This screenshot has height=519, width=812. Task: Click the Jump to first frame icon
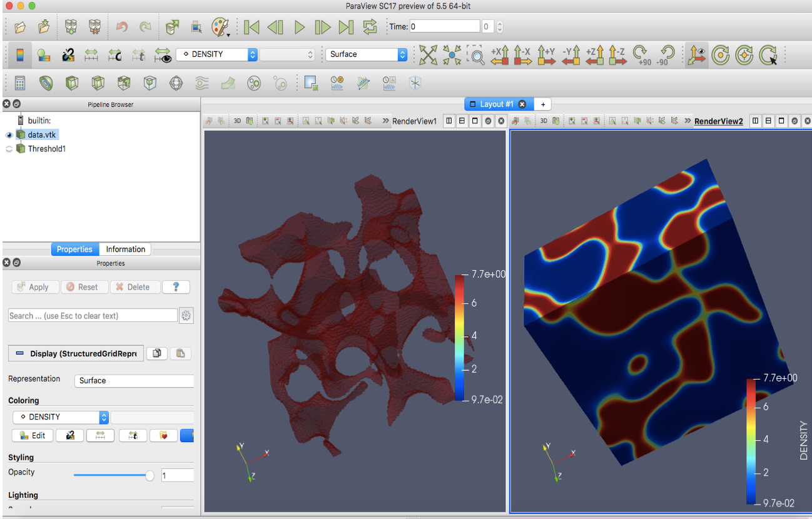(x=251, y=27)
